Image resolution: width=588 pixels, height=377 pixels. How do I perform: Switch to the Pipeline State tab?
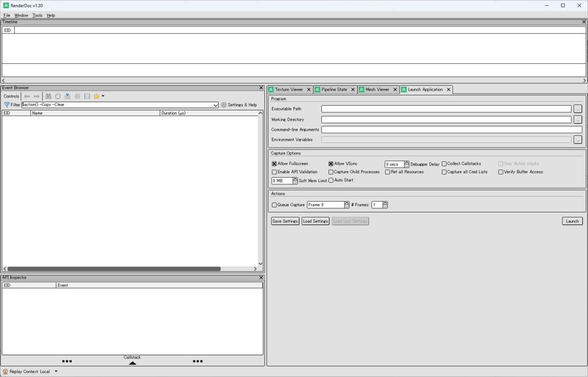(x=335, y=90)
